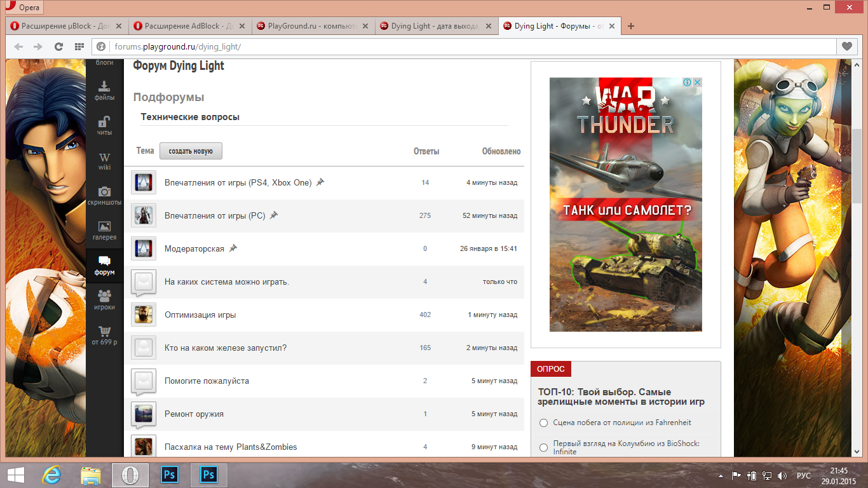
Task: Select the форум sidebar item
Action: 105,266
